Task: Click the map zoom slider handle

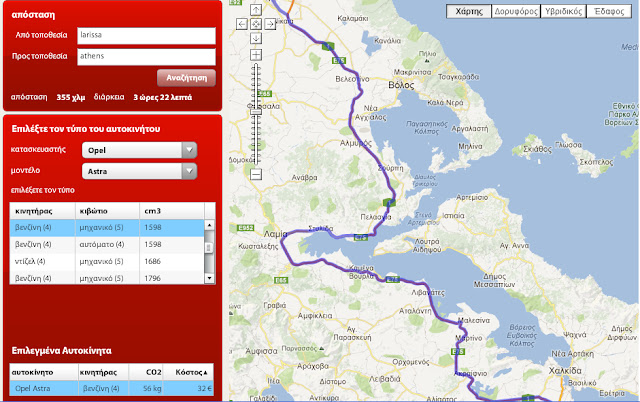Action: click(x=256, y=112)
